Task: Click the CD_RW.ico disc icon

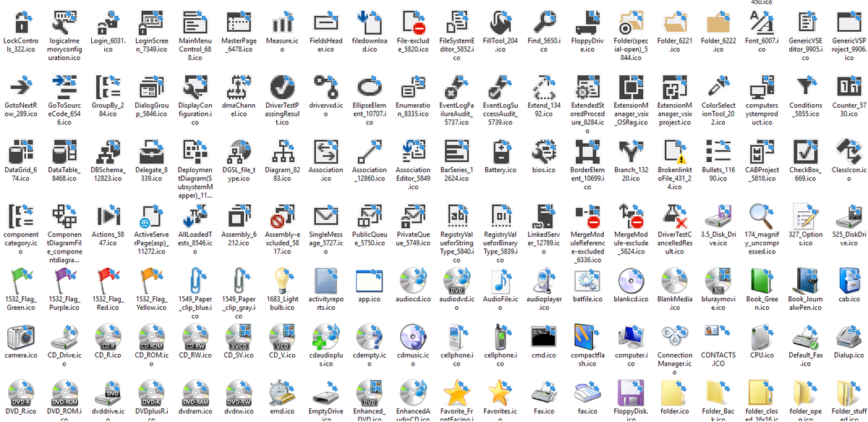Action: (195, 336)
